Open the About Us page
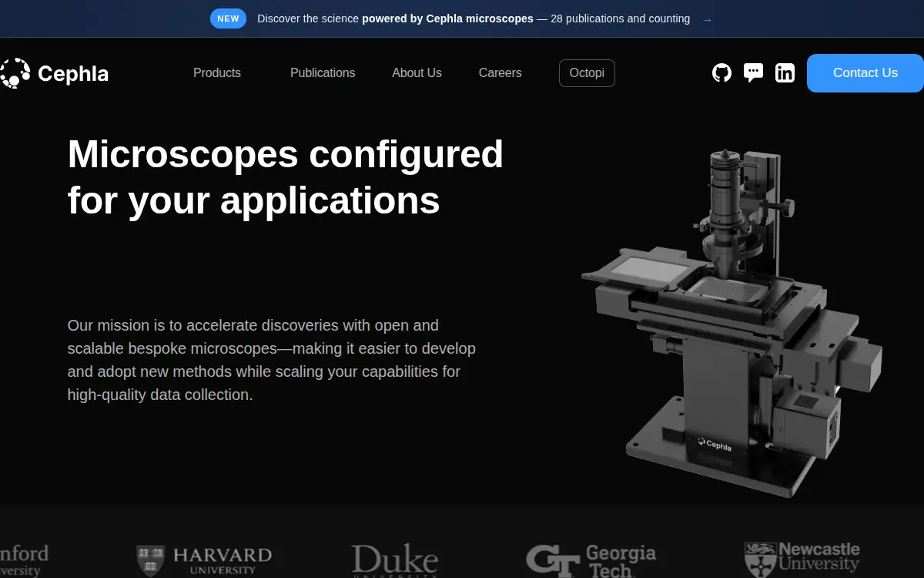The height and width of the screenshot is (578, 924). point(417,73)
